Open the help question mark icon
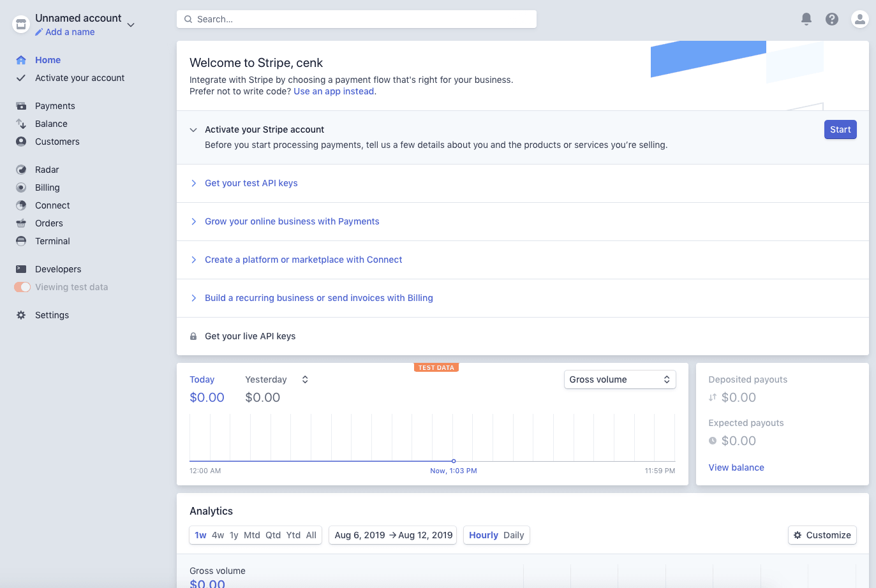Viewport: 876px width, 588px height. tap(832, 19)
